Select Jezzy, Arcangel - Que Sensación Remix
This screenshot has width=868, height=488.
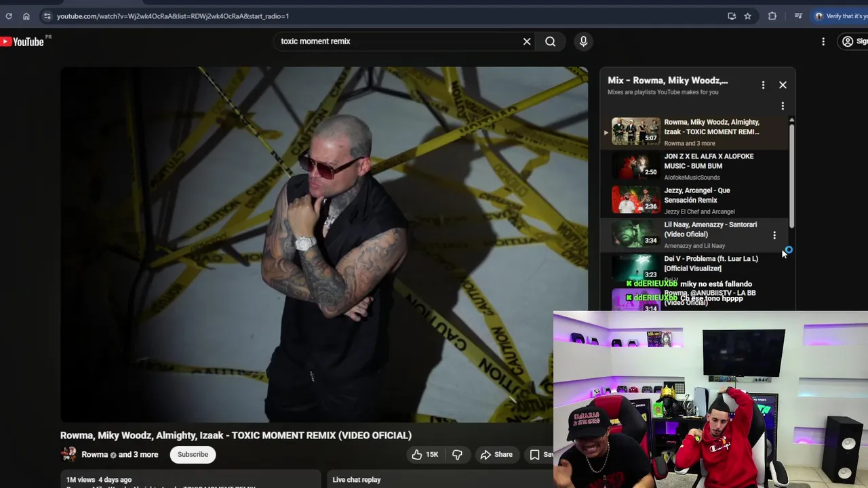(x=695, y=200)
